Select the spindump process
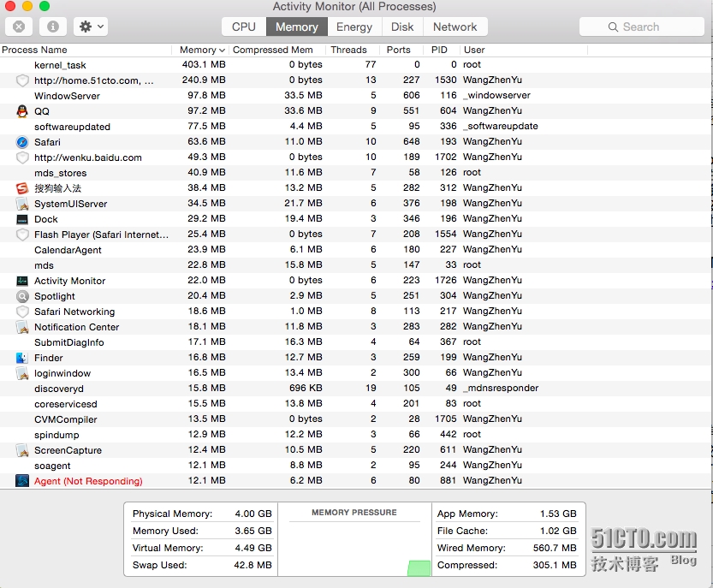Image resolution: width=713 pixels, height=588 pixels. [354, 434]
